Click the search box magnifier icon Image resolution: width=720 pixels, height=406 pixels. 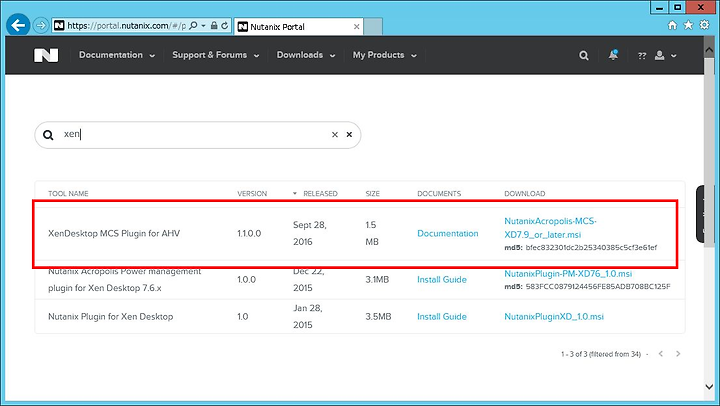click(48, 135)
